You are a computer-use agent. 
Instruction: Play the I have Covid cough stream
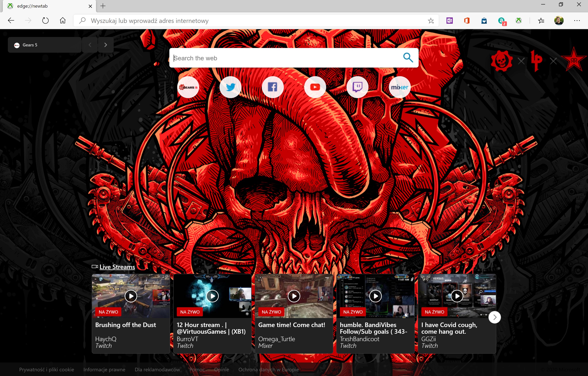457,296
